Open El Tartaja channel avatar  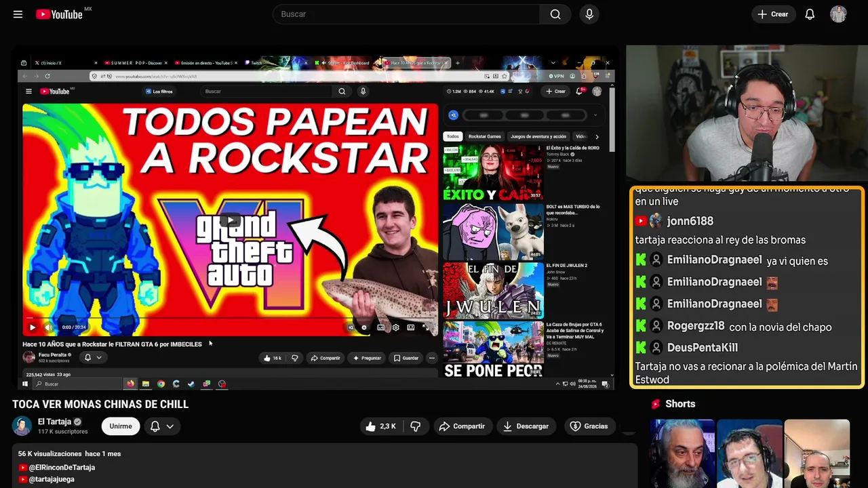click(22, 426)
